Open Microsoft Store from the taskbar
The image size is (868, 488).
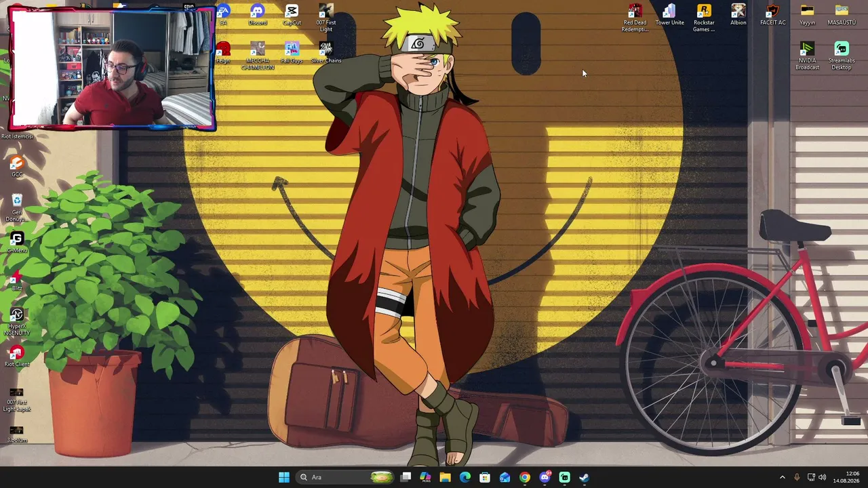coord(485,477)
